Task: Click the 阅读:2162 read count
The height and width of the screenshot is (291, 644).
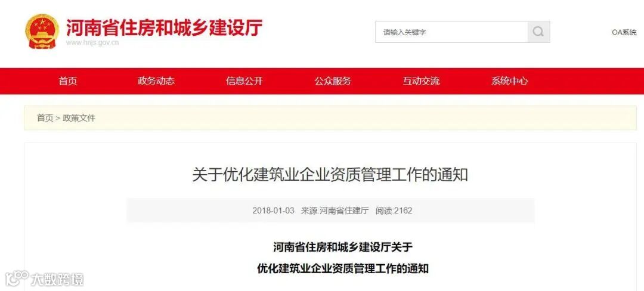Action: coord(394,211)
